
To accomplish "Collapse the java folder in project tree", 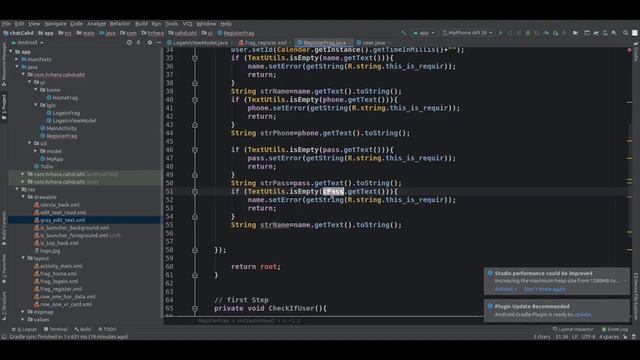I will (x=17, y=67).
